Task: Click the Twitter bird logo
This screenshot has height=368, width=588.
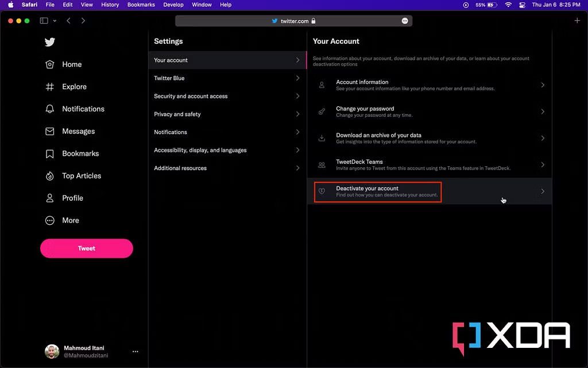Action: point(50,42)
